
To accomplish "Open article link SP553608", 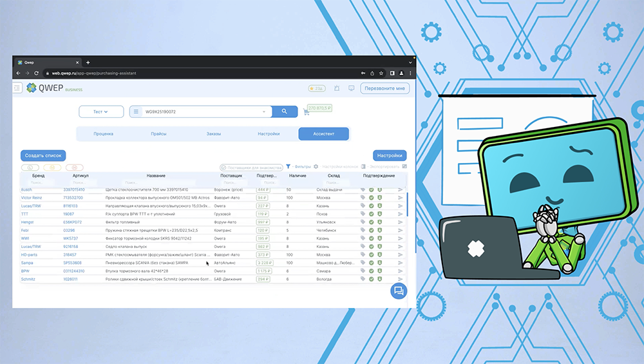I will 72,263.
